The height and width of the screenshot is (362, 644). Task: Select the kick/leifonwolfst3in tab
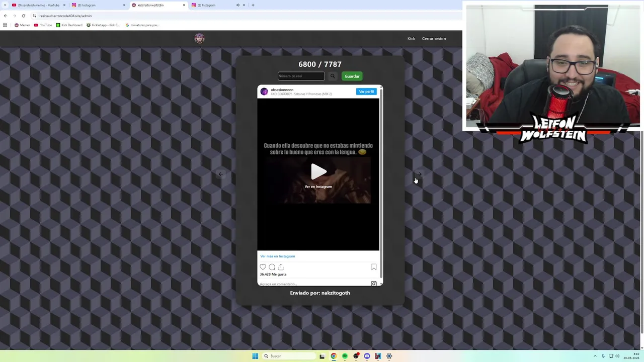tap(159, 5)
